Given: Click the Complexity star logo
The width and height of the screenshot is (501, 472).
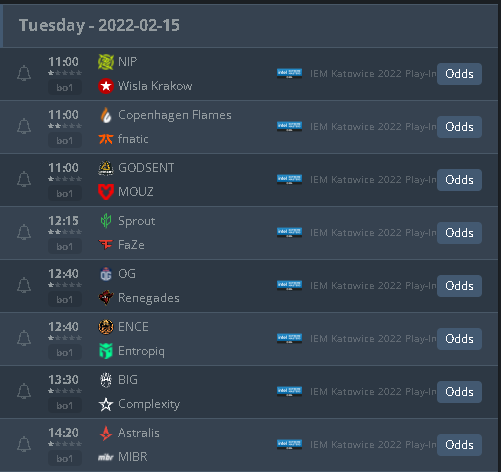Looking at the screenshot, I should coord(106,404).
